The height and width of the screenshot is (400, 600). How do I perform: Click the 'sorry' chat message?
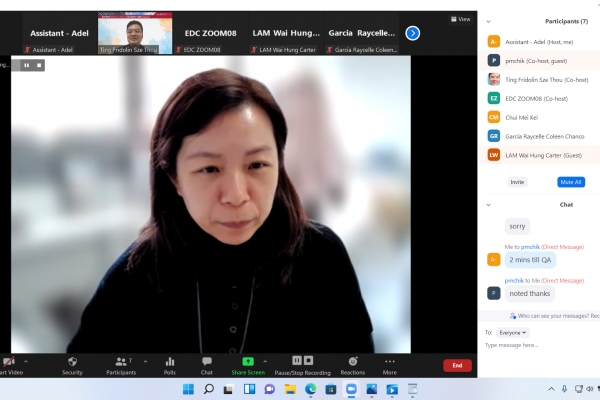[517, 226]
